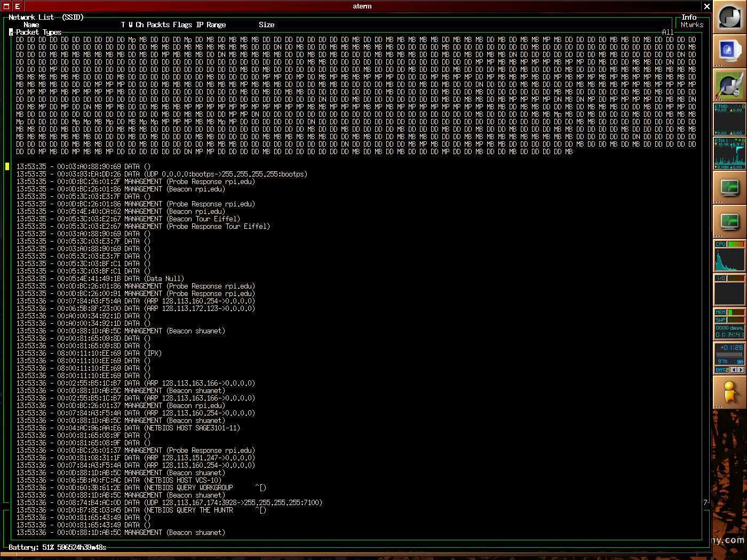Screen dimensions: 747x560
Task: Click the 'NETBIOS QUERY WORKGROUP' line
Action: 141,487
